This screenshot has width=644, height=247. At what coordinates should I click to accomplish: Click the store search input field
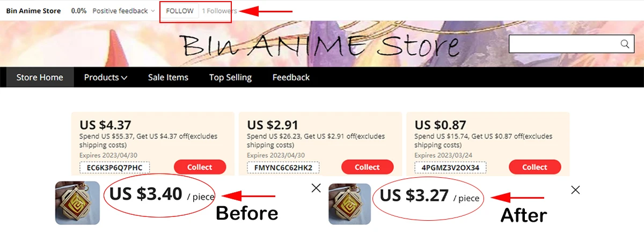563,44
